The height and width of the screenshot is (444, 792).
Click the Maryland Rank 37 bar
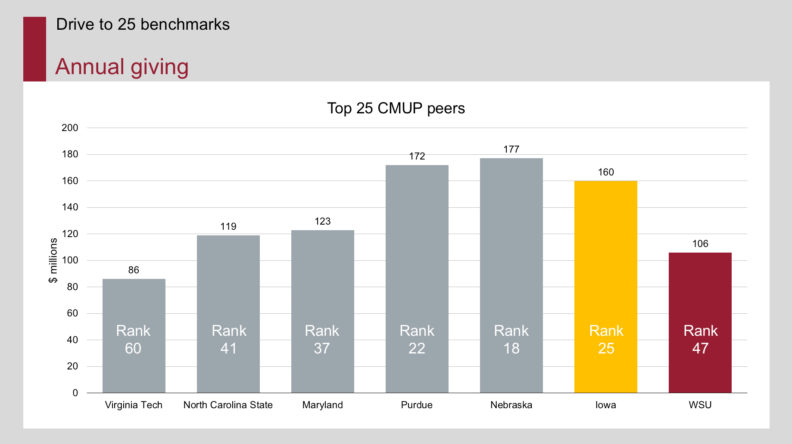pyautogui.click(x=323, y=311)
